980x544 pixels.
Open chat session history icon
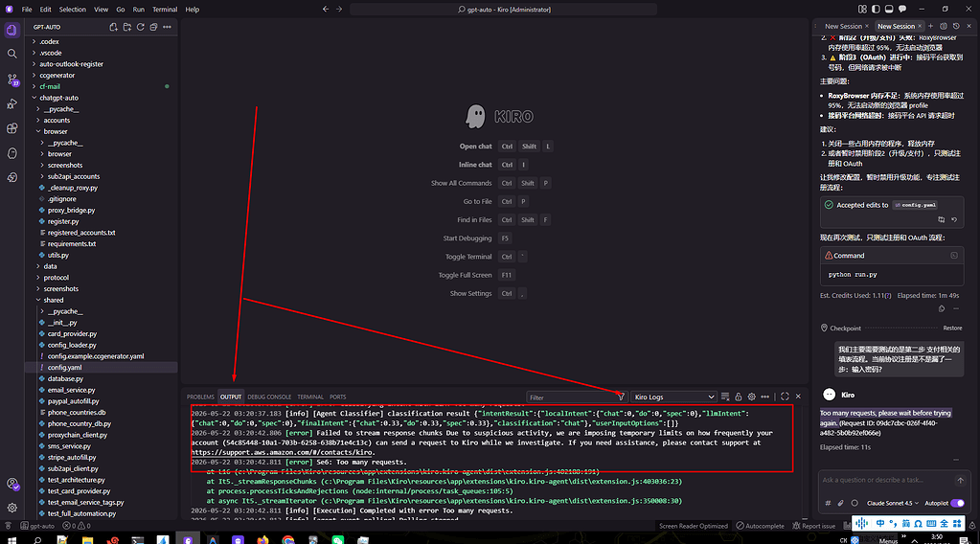(x=956, y=26)
